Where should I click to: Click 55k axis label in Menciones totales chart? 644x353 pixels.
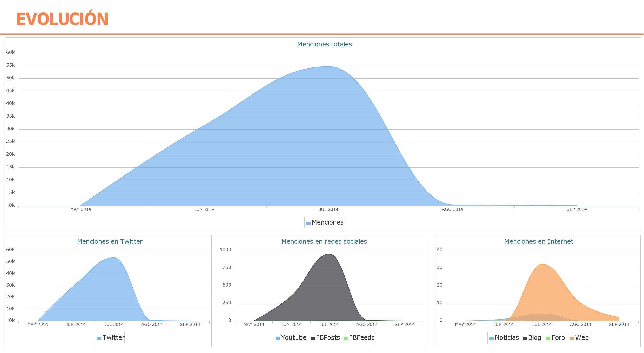[x=10, y=65]
